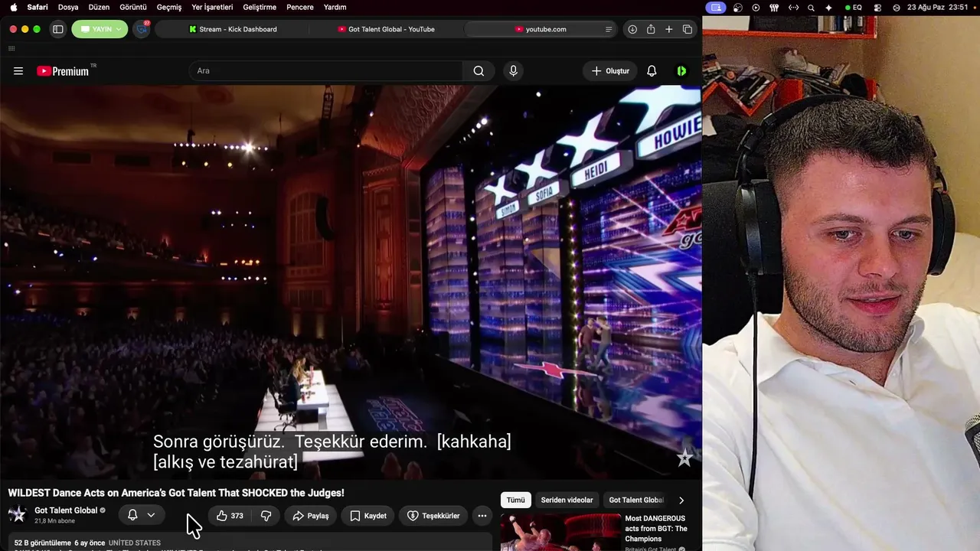Click the Oluştur create button

click(x=610, y=71)
